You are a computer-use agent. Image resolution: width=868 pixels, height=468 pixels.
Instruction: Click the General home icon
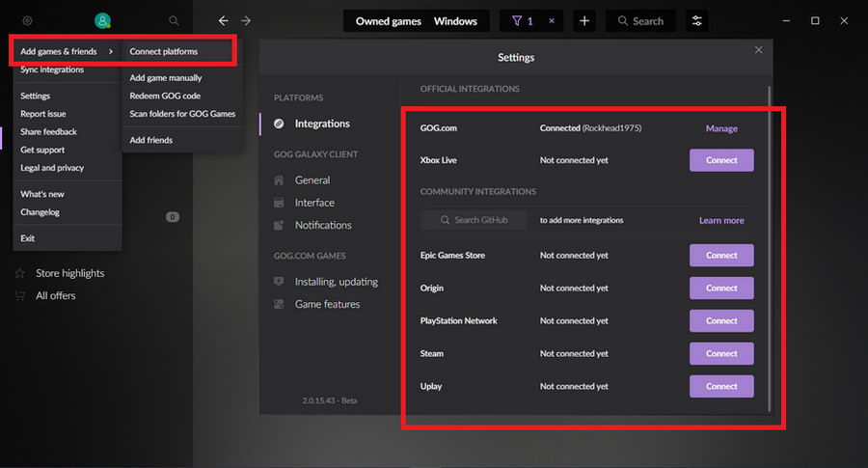coord(279,180)
